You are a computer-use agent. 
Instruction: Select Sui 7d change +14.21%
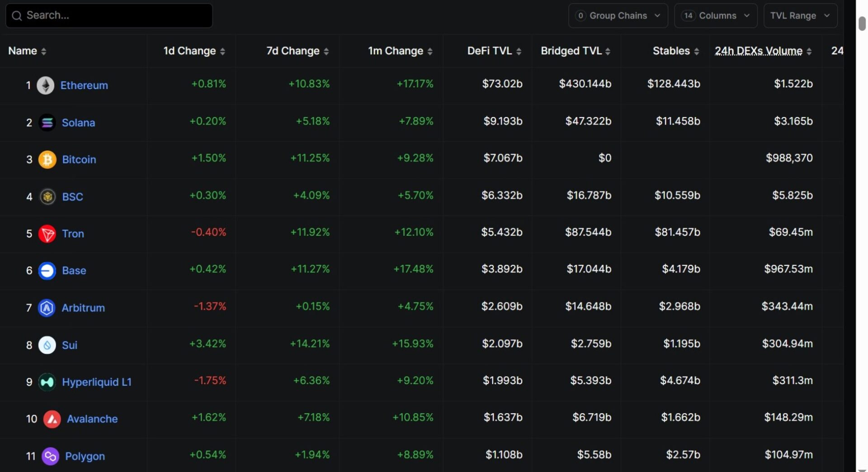coord(310,343)
